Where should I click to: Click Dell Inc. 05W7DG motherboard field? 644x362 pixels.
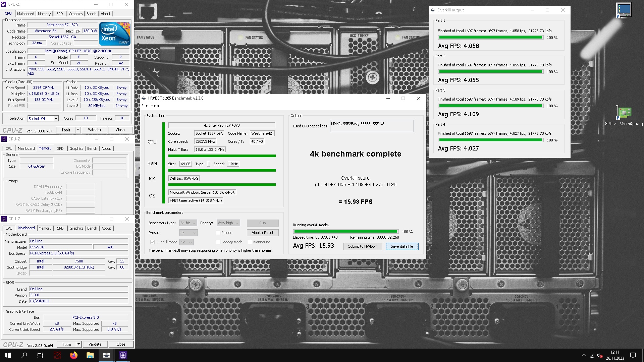coord(184,178)
